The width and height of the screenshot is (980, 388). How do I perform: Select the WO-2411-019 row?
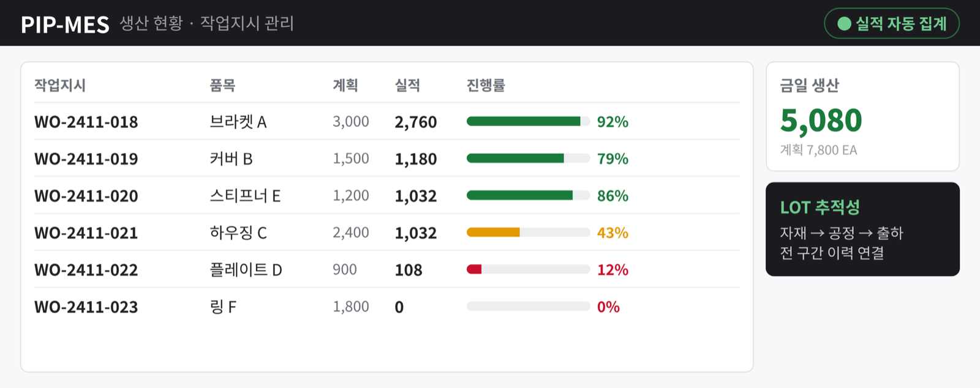pyautogui.click(x=387, y=159)
